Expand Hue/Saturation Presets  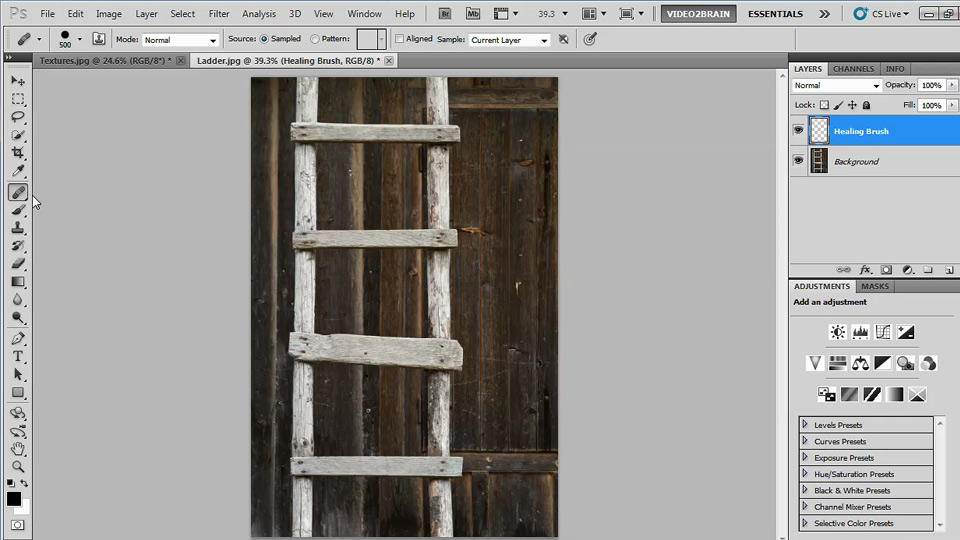[804, 474]
